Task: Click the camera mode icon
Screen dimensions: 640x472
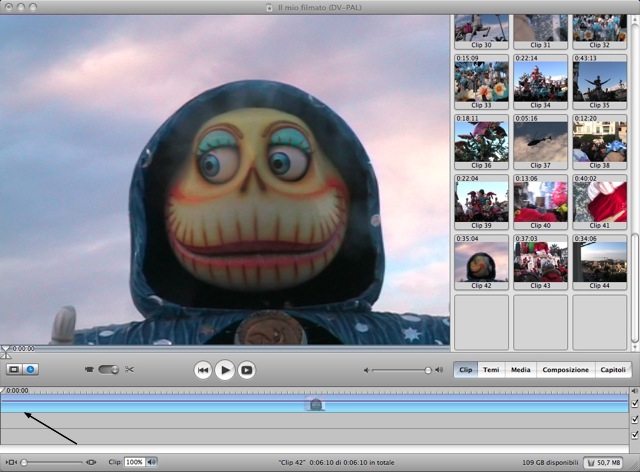Action: [x=89, y=370]
